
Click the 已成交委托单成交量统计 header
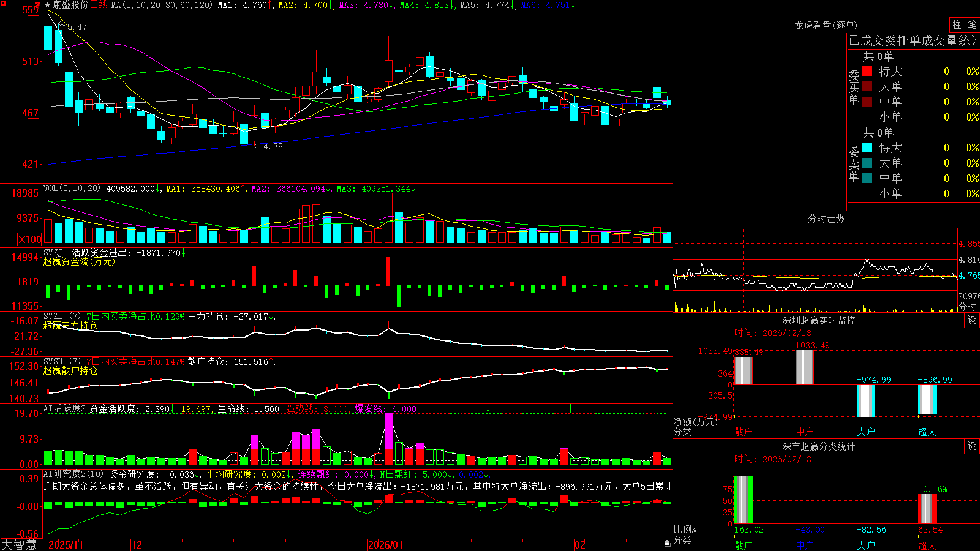[914, 40]
